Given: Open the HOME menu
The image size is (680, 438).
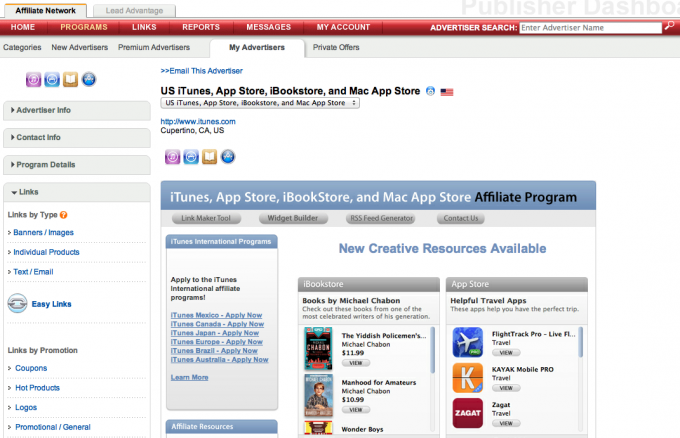Looking at the screenshot, I should click(23, 27).
